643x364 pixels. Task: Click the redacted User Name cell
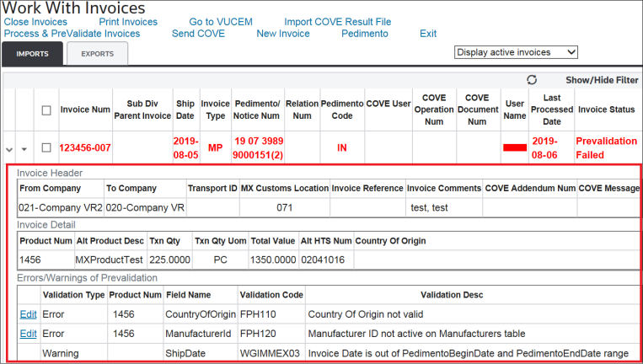coord(515,148)
